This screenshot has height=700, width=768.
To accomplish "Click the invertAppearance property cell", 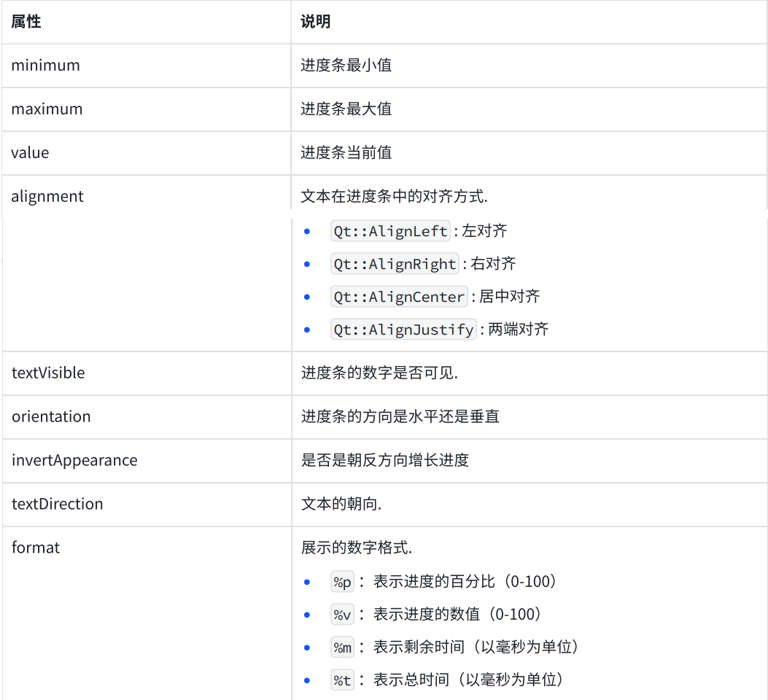I will [146, 460].
